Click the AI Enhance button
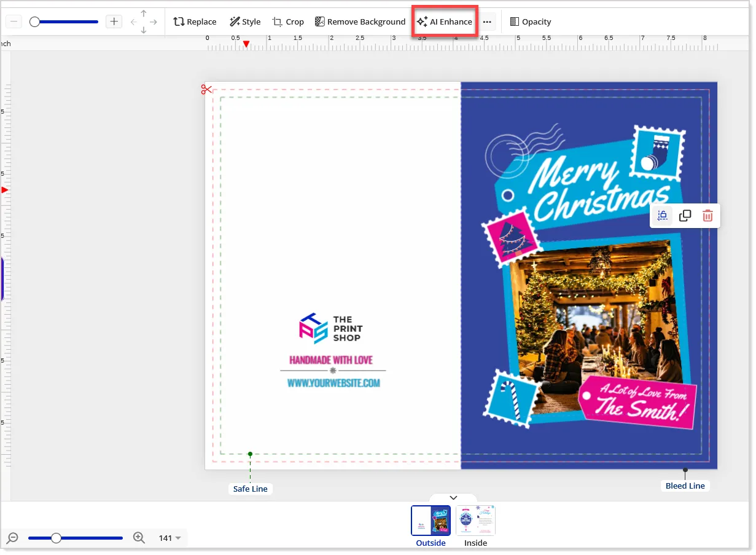Screen dimensions: 756x555 [445, 22]
